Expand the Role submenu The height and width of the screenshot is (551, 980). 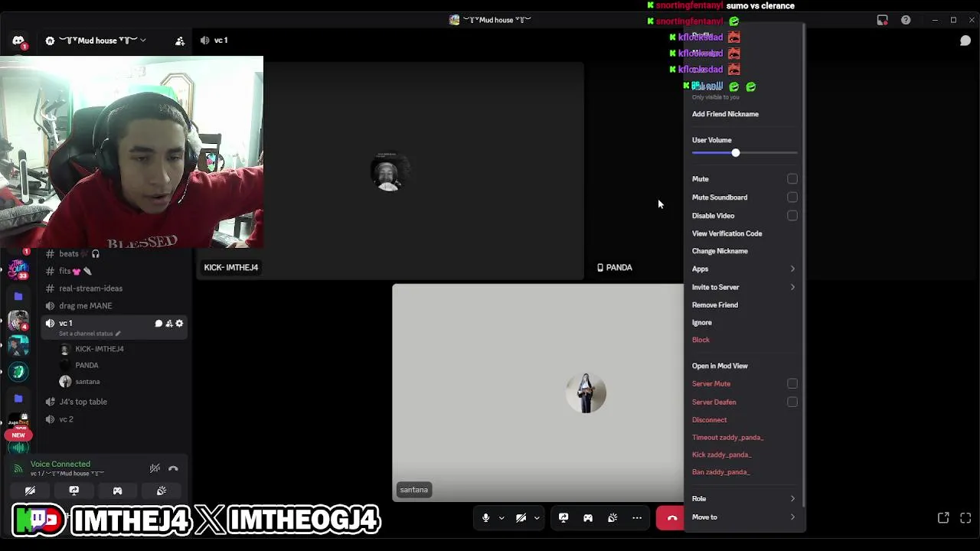tap(744, 499)
